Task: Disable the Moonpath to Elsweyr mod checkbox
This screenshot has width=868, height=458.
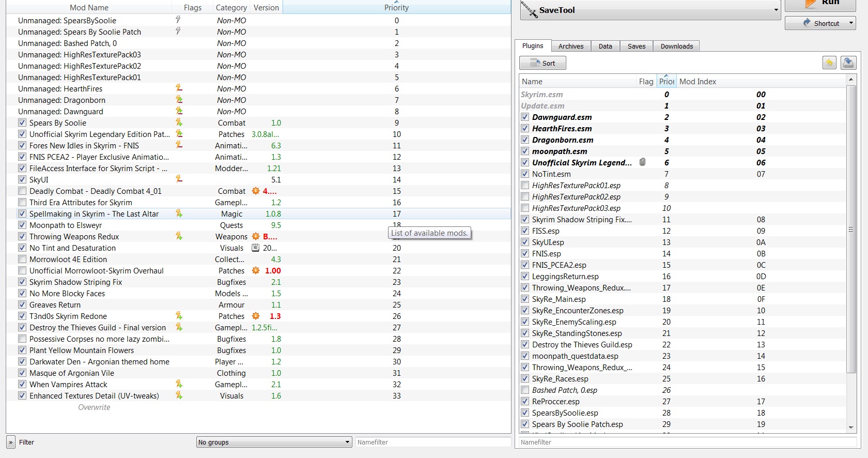Action: pyautogui.click(x=22, y=225)
